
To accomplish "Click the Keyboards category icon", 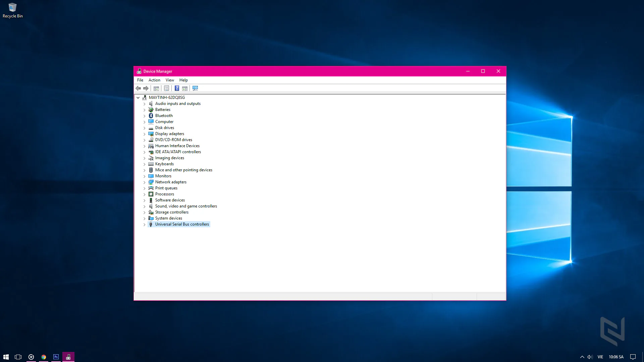I will tap(151, 164).
